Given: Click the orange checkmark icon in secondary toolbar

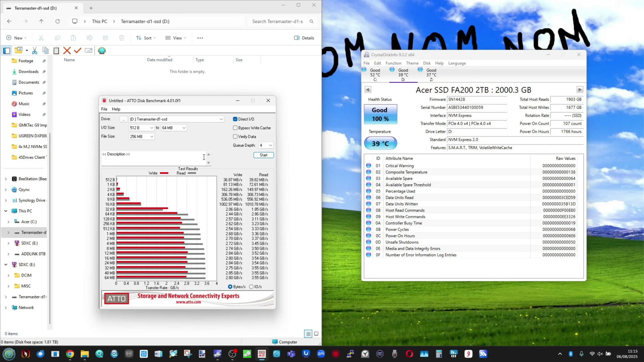Looking at the screenshot, I should pos(78,51).
